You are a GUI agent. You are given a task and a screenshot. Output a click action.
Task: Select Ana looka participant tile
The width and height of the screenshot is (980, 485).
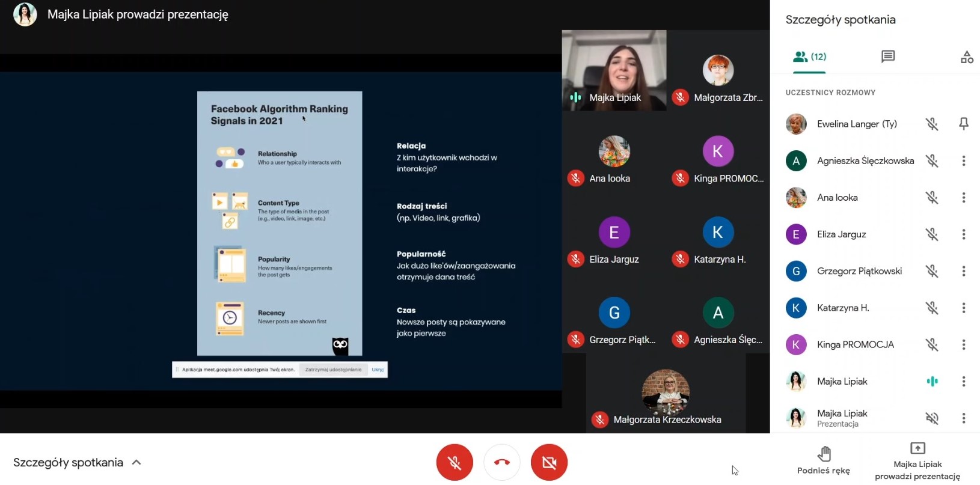(614, 151)
